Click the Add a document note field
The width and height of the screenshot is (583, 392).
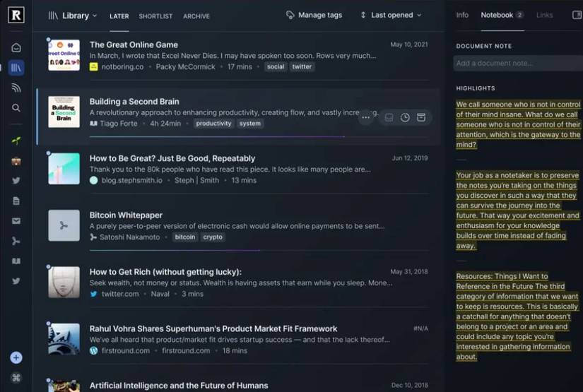pos(517,63)
